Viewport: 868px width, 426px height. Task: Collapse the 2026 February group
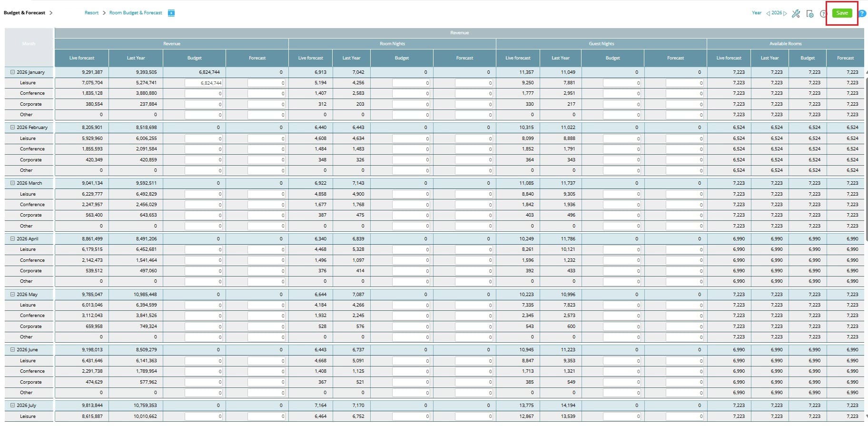(13, 127)
